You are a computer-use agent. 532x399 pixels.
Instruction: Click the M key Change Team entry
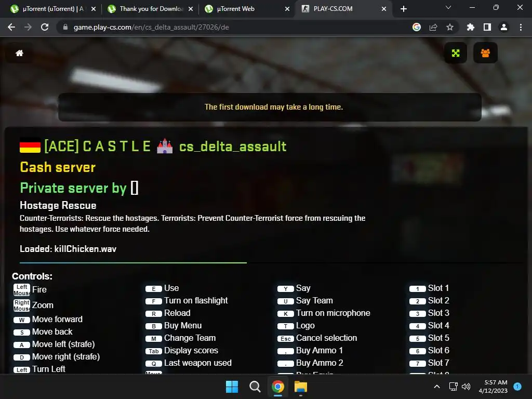[x=180, y=338]
